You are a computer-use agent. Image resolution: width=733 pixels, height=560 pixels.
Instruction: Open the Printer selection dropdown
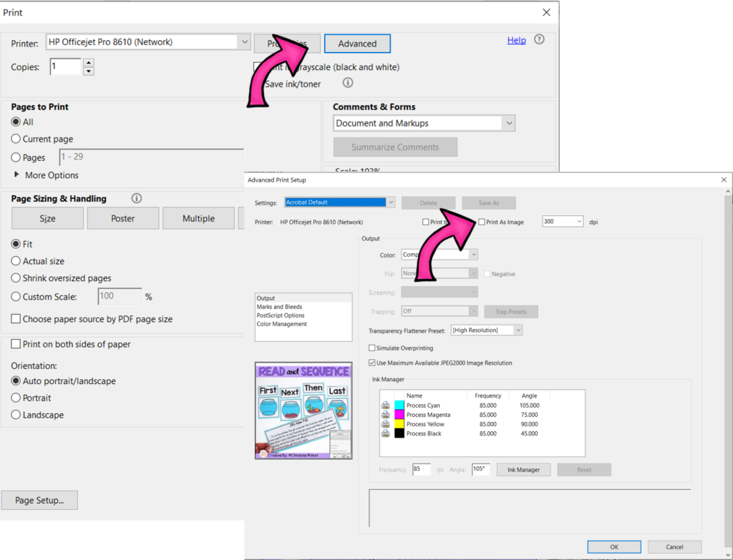[244, 42]
